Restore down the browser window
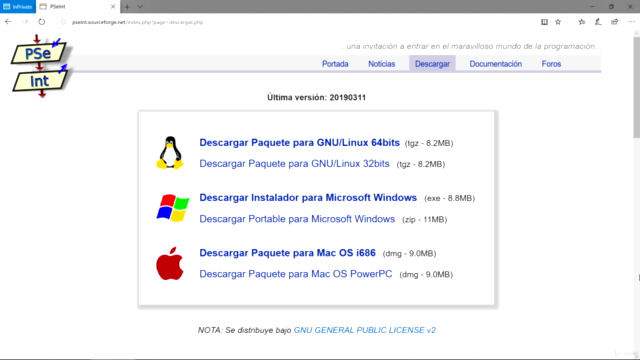 point(611,7)
